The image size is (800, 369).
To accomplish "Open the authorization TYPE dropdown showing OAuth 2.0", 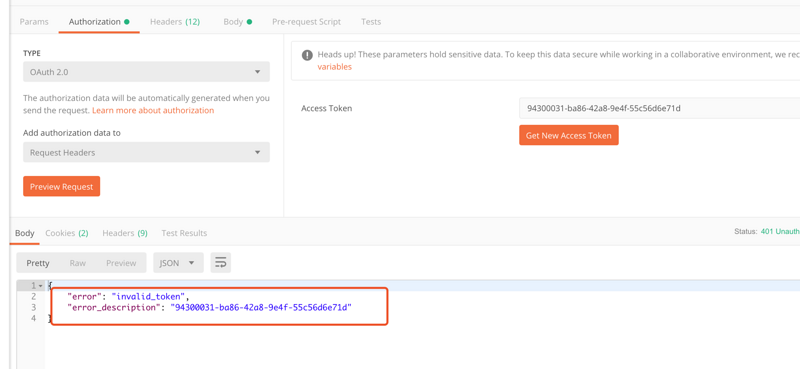I will pyautogui.click(x=146, y=72).
